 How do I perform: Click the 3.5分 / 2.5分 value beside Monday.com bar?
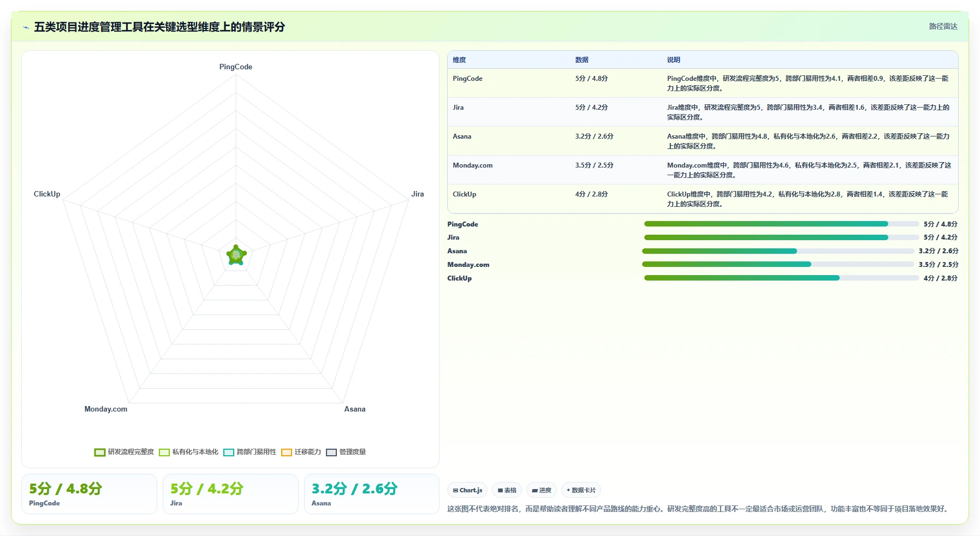939,265
